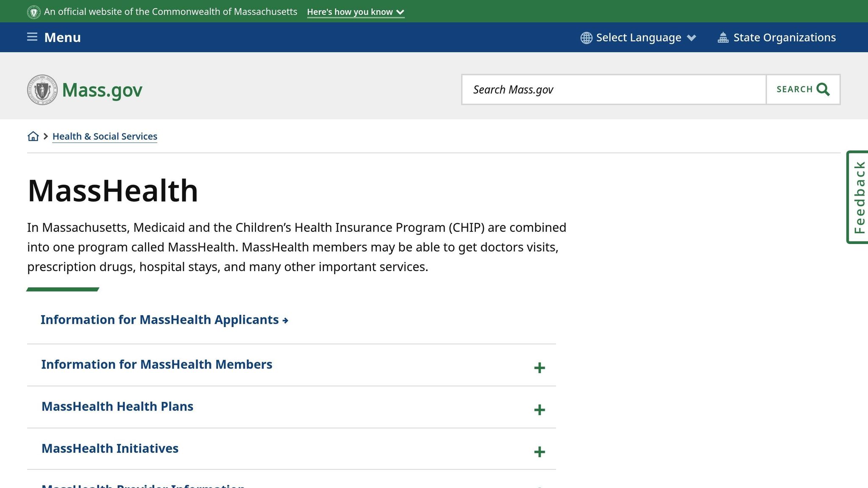Expand Information for MassHealth Members section
Screen dimensions: 868x488
click(539, 367)
